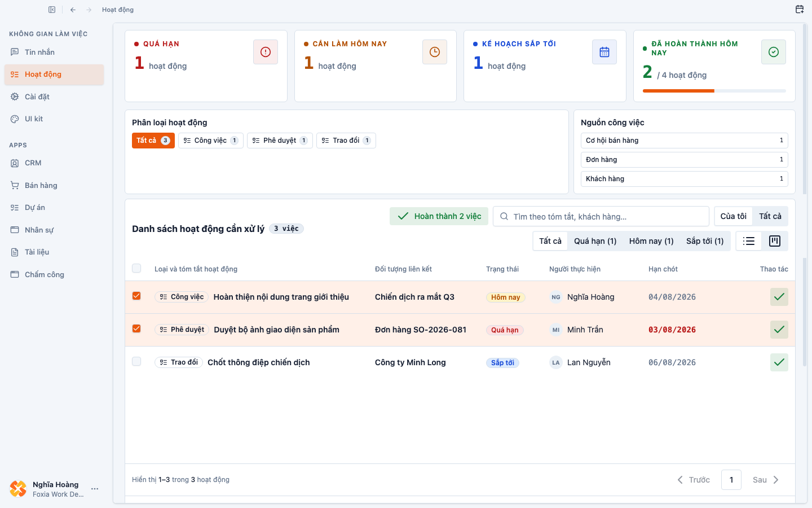Filter by Phê duyệt activity type

tap(280, 141)
